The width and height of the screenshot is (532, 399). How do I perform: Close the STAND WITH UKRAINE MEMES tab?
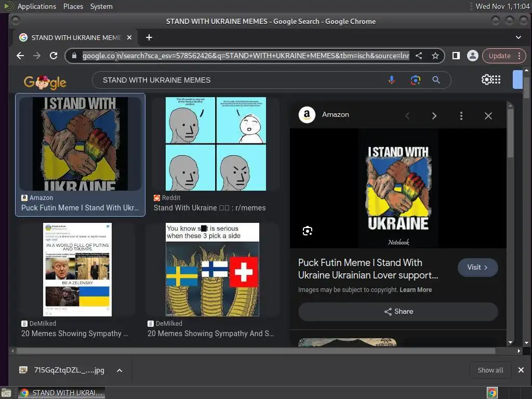coord(129,37)
